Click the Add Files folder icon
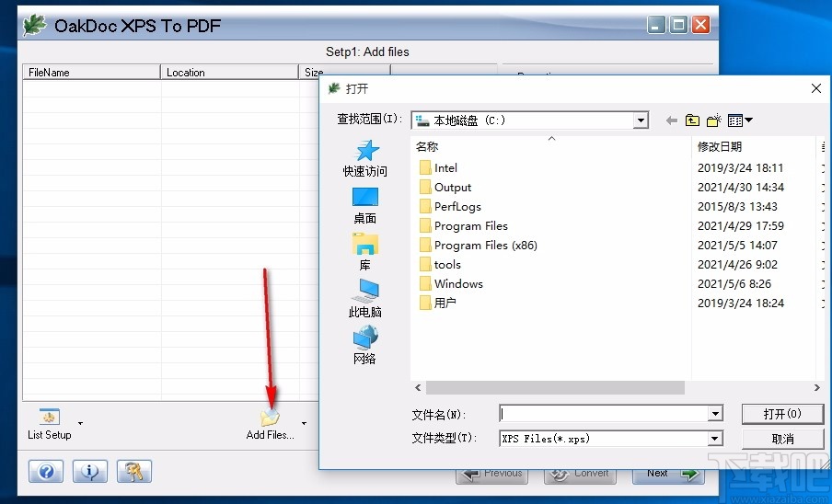 (x=270, y=418)
